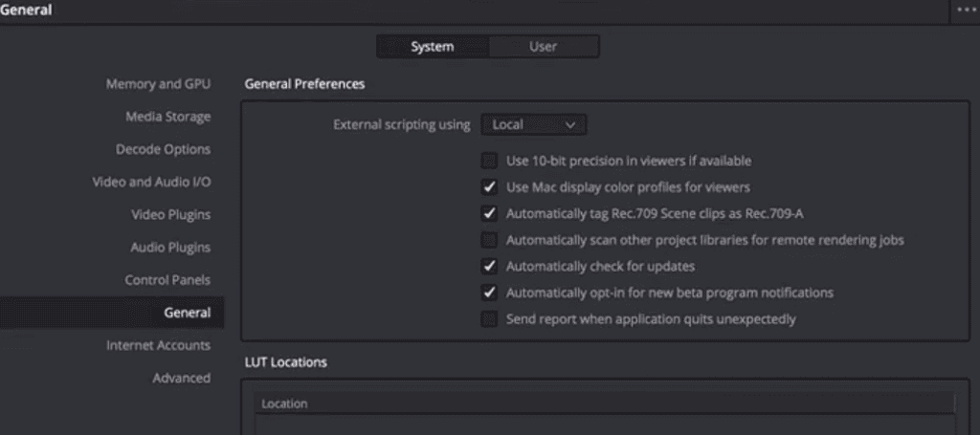Viewport: 980px width, 435px height.
Task: Uncheck beta program notifications opt-in
Action: point(489,293)
